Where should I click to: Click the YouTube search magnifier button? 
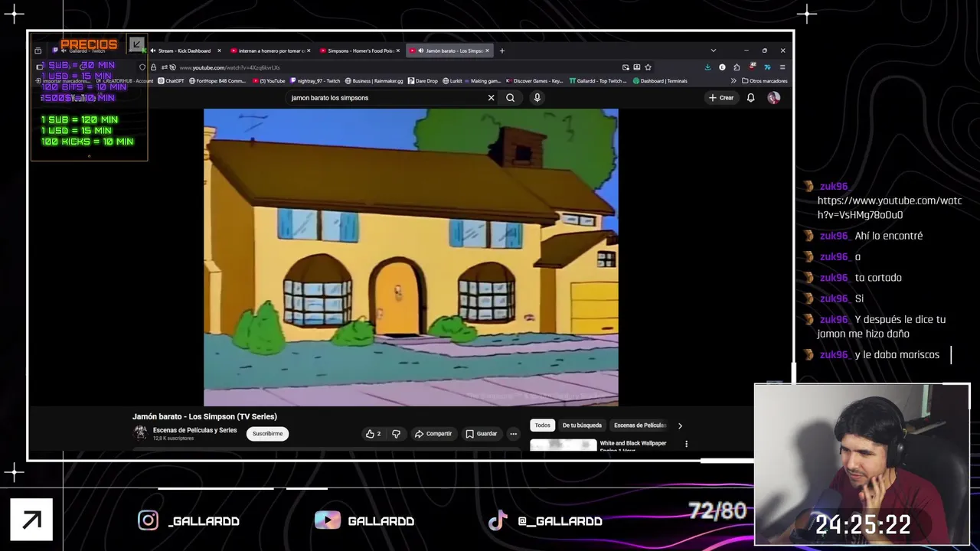click(510, 98)
